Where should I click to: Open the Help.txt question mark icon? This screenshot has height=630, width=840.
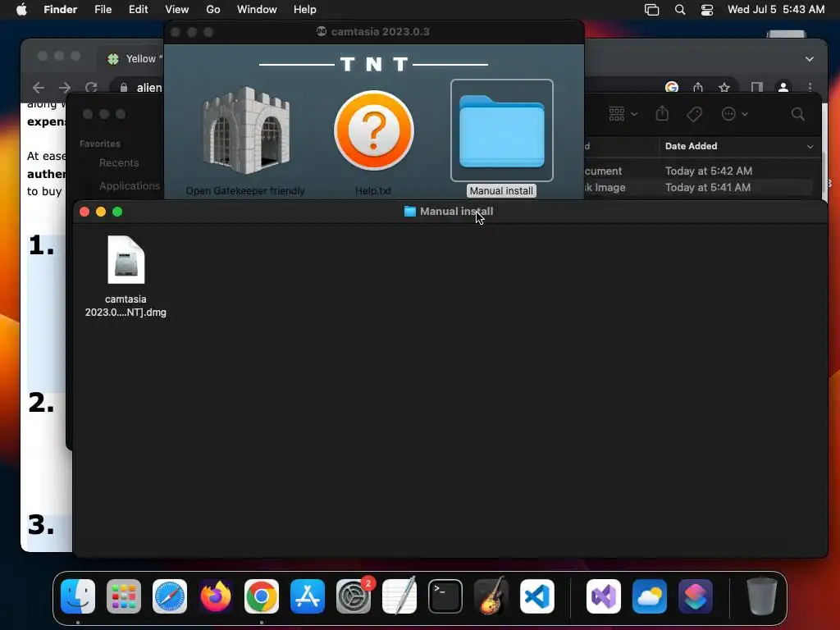(374, 130)
